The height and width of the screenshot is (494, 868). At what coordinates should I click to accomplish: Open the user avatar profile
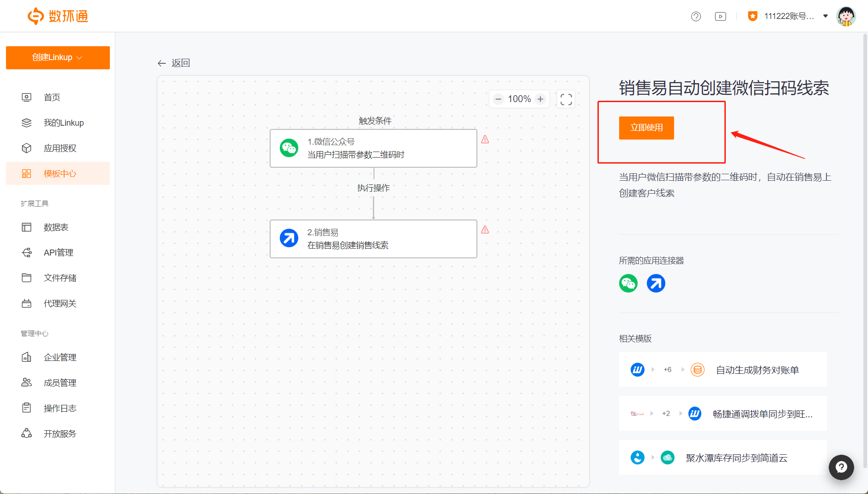point(846,17)
